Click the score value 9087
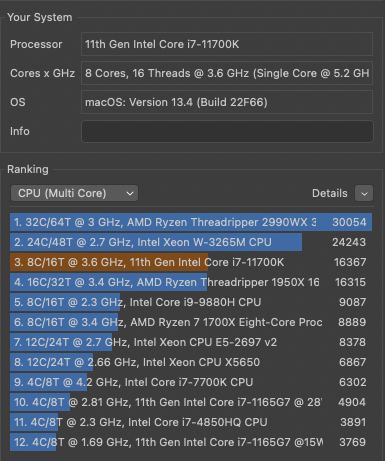385x461 pixels. tap(352, 302)
